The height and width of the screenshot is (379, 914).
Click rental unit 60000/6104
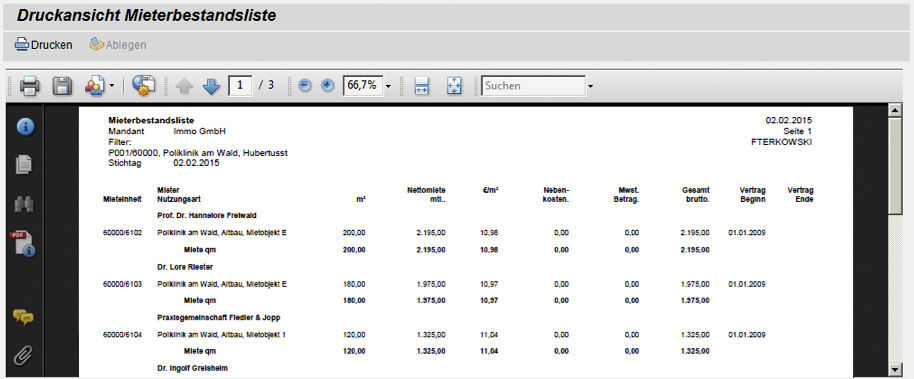click(x=122, y=335)
